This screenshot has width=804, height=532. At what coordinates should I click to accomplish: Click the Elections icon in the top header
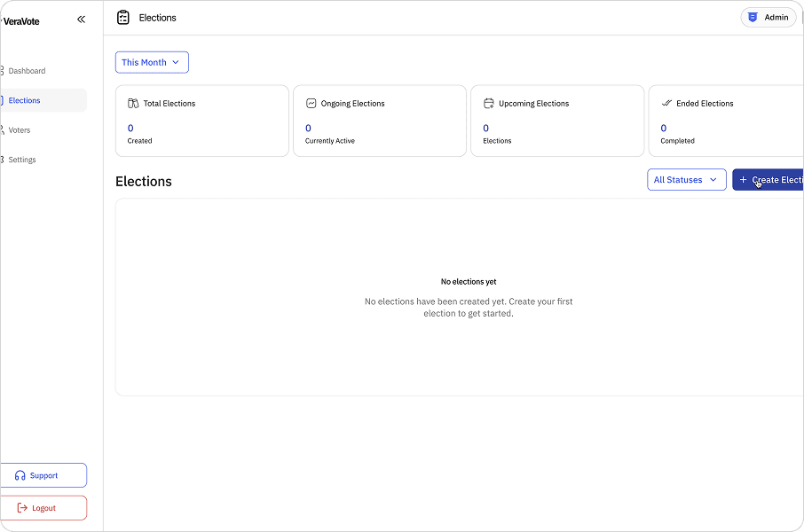122,17
